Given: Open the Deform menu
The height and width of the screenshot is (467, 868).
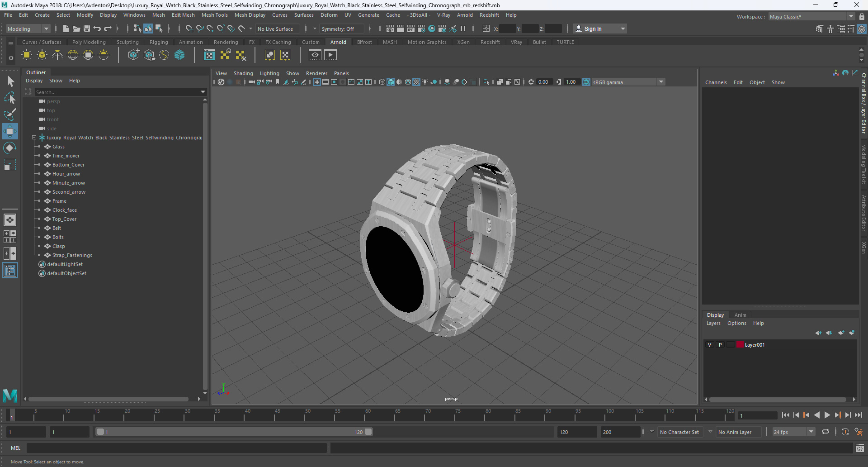Looking at the screenshot, I should point(329,15).
